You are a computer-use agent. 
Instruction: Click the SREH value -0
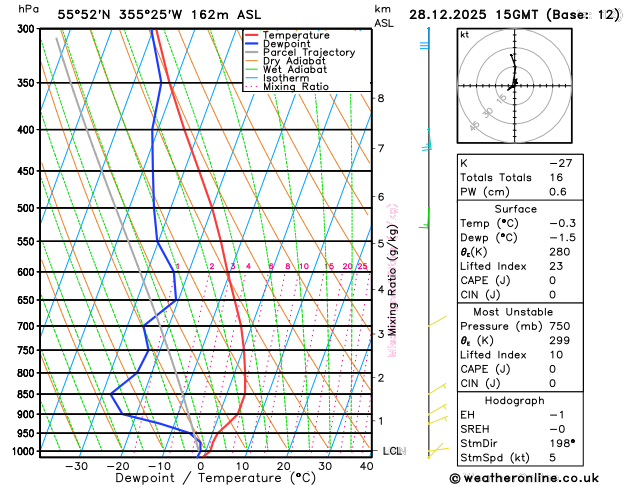pyautogui.click(x=557, y=429)
